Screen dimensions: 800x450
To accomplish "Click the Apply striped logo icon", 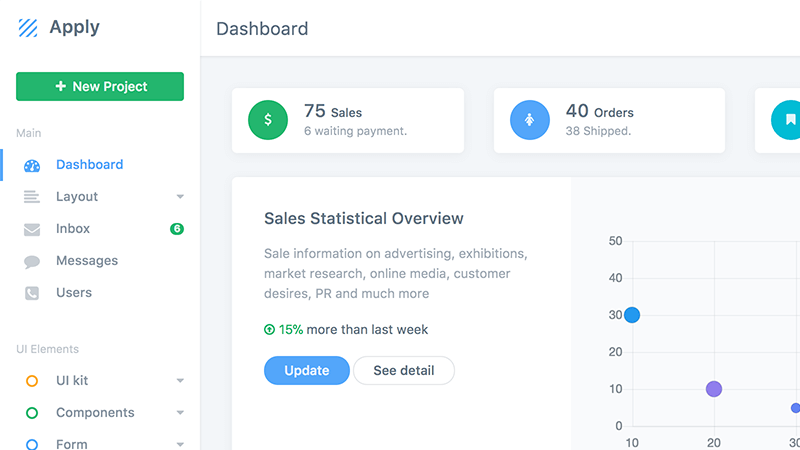I will [28, 28].
